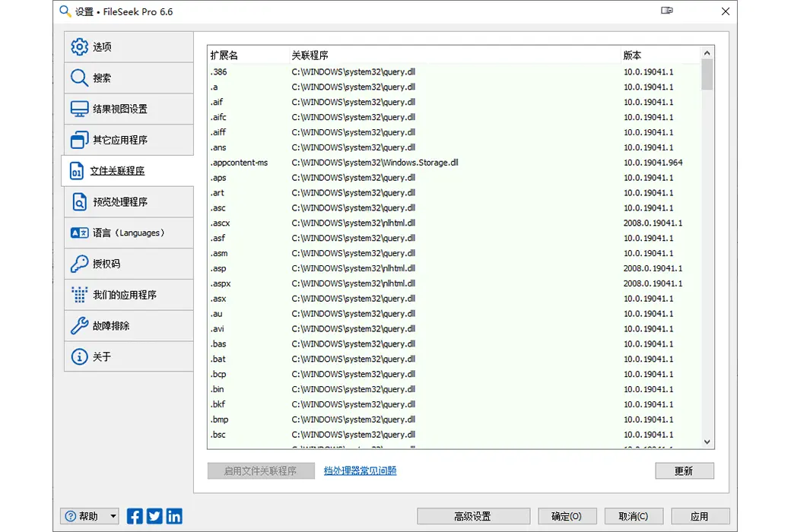Select the .bmp extension row
The width and height of the screenshot is (791, 532).
(x=454, y=420)
